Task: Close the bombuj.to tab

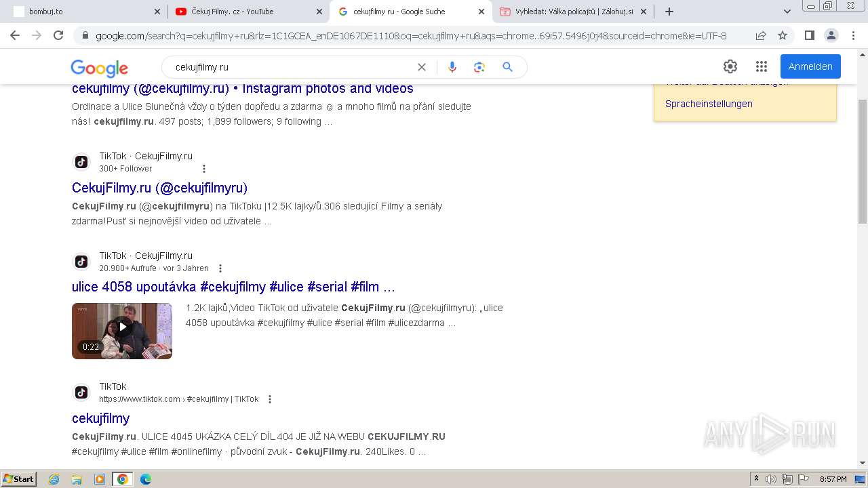Action: [x=157, y=12]
